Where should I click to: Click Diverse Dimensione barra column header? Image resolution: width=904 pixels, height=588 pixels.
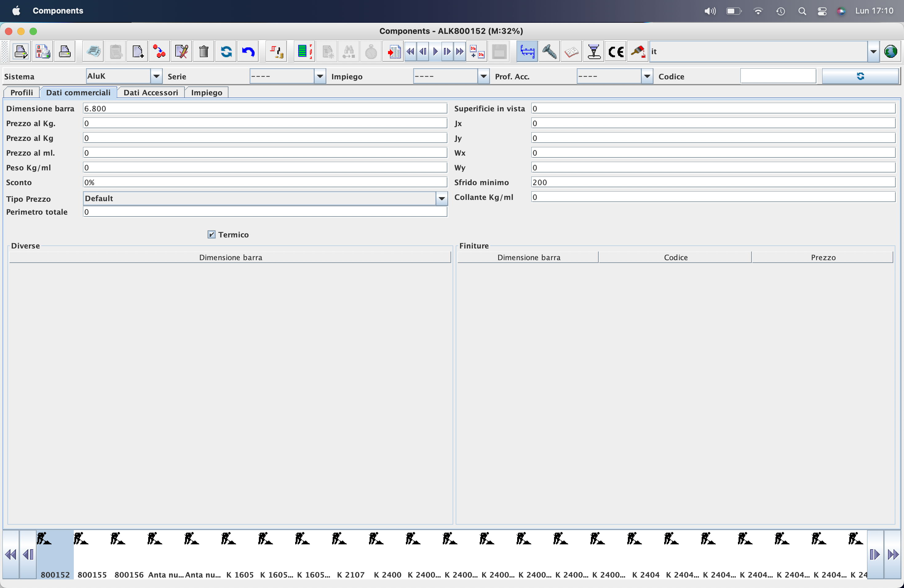click(x=230, y=257)
